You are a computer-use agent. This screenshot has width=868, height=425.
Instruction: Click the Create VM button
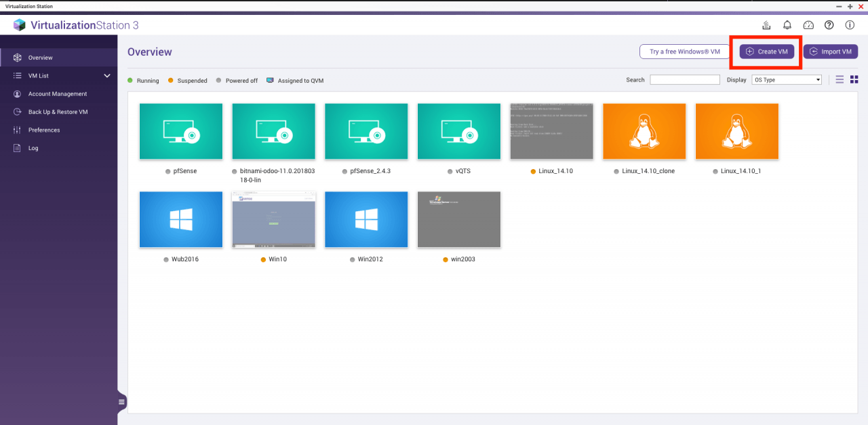pos(766,52)
